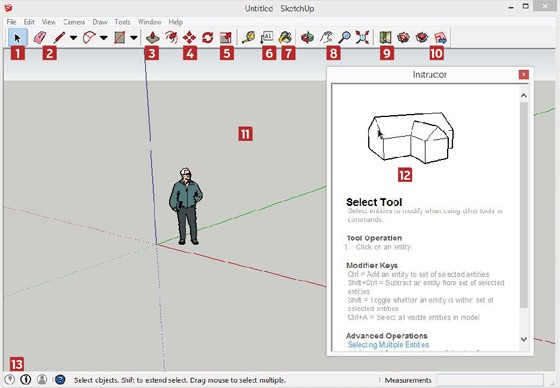Click the SketchUp logo in title bar
The height and width of the screenshot is (388, 560).
tap(8, 8)
